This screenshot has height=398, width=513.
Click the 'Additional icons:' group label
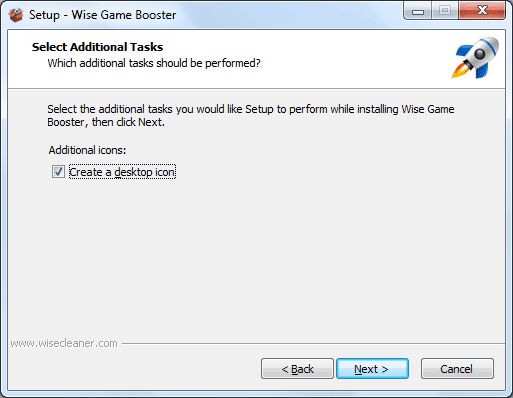tap(87, 150)
